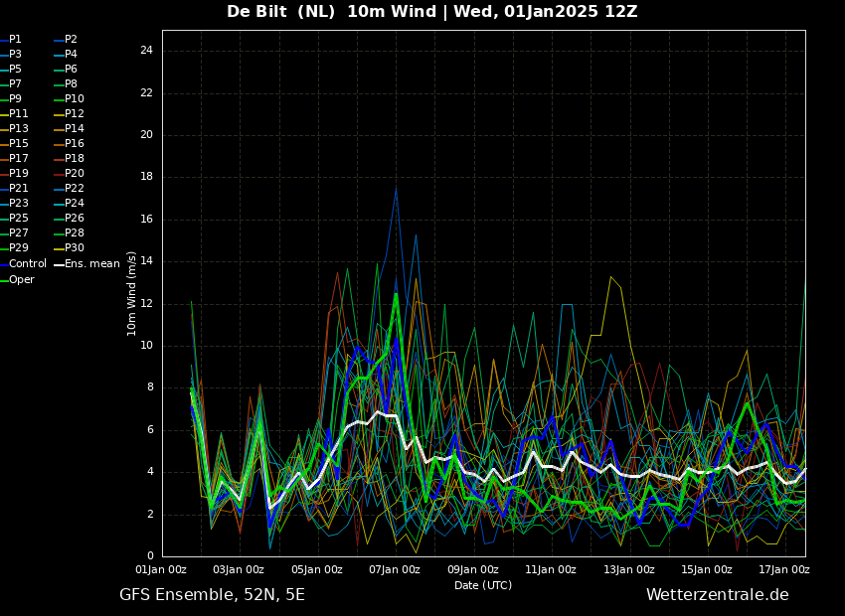
Task: Click the Ens. mean legend entry
Action: [91, 264]
